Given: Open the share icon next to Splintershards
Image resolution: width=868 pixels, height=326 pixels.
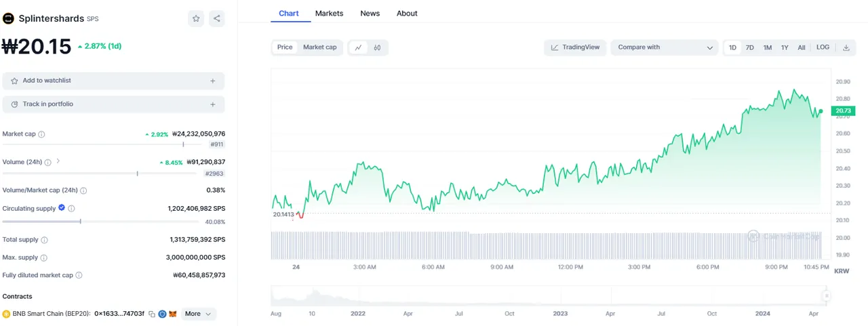Looking at the screenshot, I should tap(216, 19).
